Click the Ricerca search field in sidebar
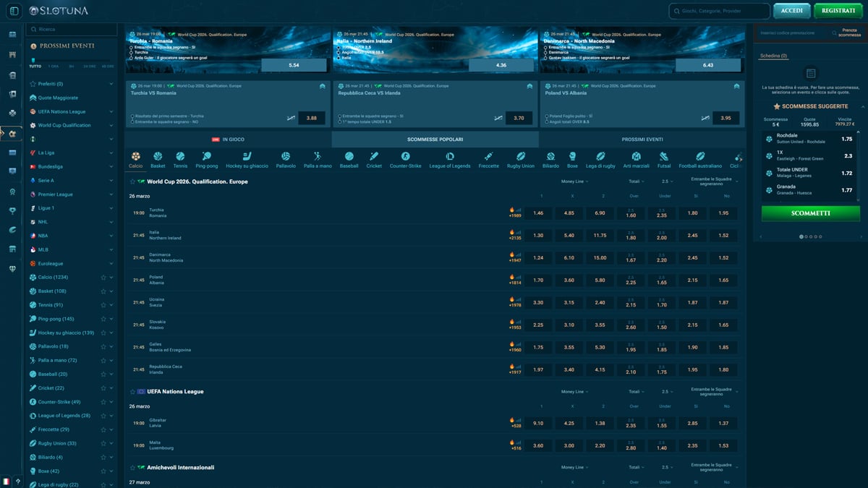Screen dimensions: 868x488 coord(72,29)
